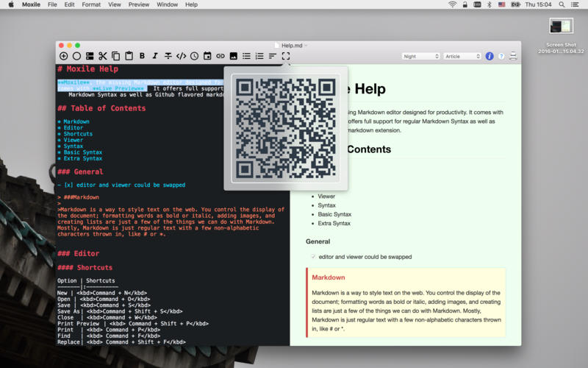Open the Apple menu

[11, 4]
